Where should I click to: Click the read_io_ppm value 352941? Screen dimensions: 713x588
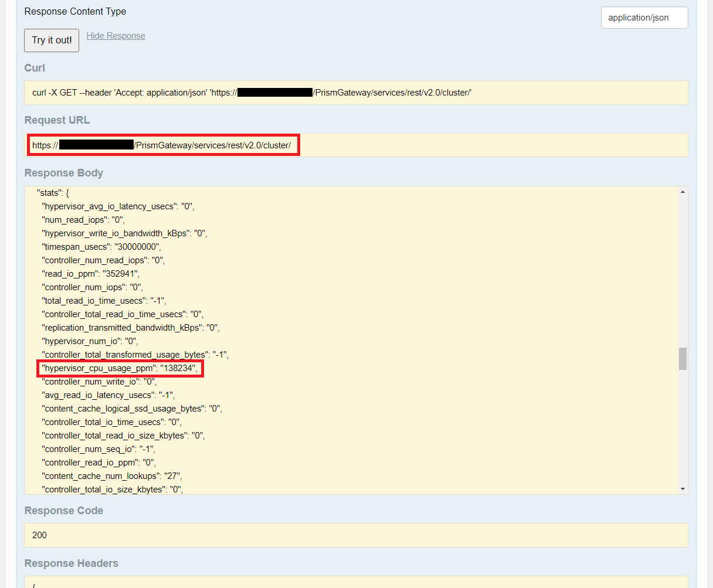121,274
